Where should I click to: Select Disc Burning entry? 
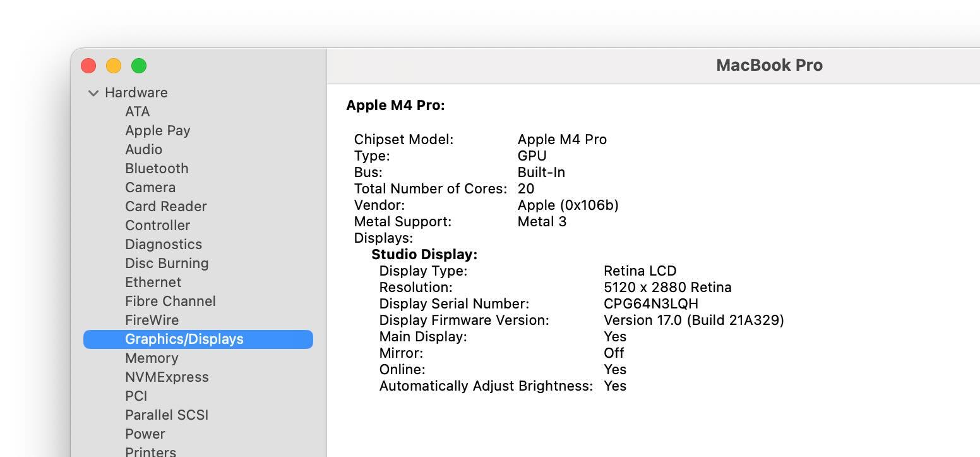[167, 263]
